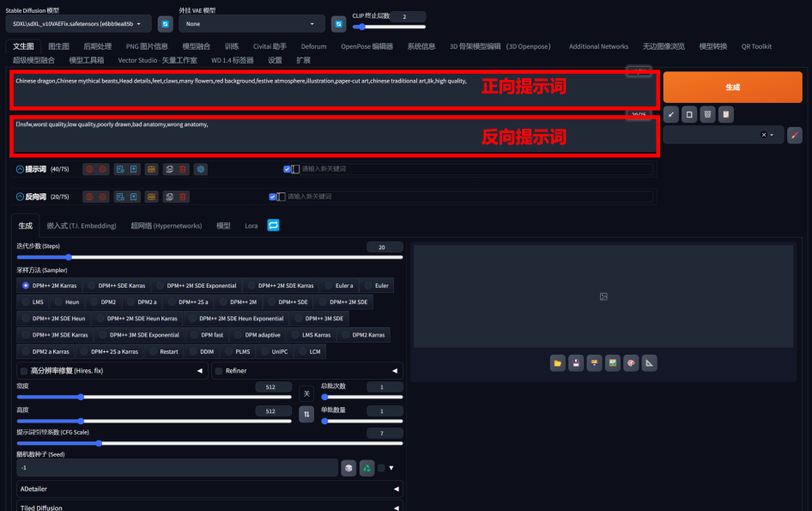Toggle the checkbox in the 提示词 keyword row

tap(287, 169)
